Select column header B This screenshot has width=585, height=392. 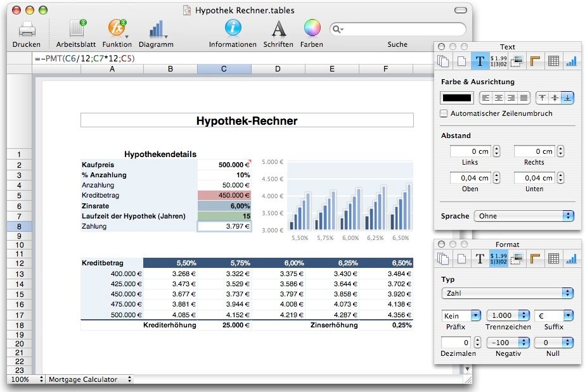point(170,69)
